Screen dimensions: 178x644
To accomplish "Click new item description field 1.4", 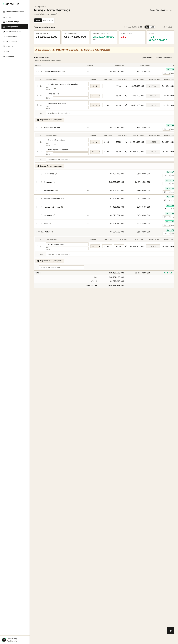I will point(110,113).
